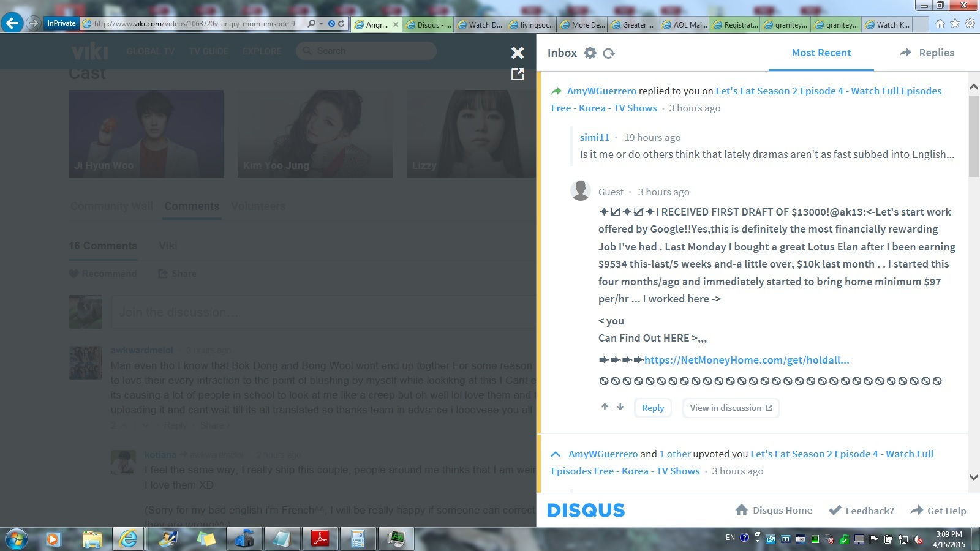Click AmyWGuerrero in the upvote notification

pyautogui.click(x=603, y=454)
